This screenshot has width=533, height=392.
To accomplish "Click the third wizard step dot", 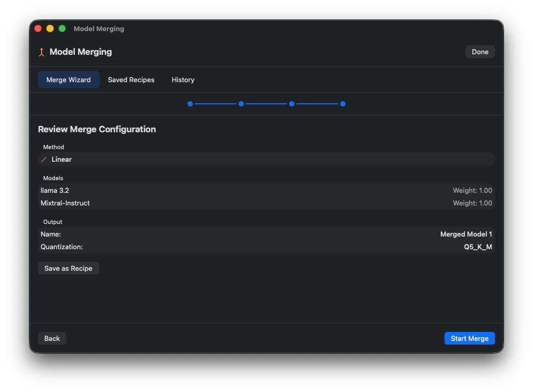I will [292, 104].
